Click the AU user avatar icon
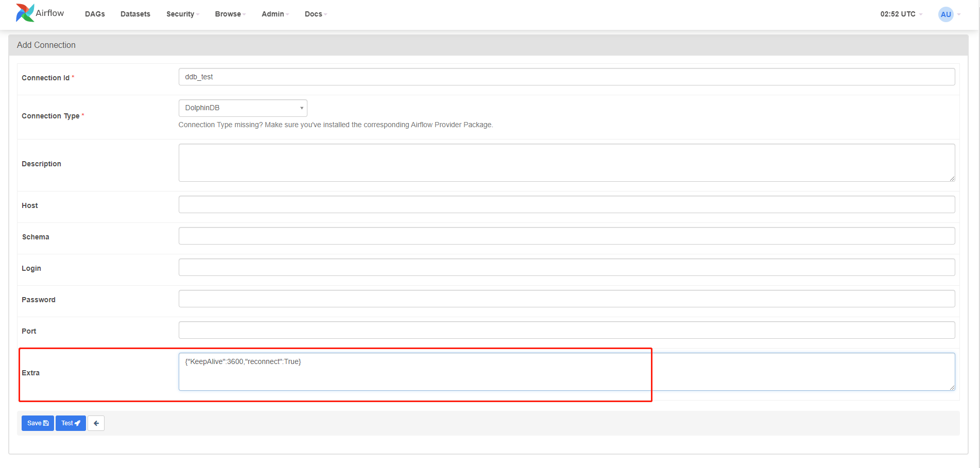 [x=945, y=14]
